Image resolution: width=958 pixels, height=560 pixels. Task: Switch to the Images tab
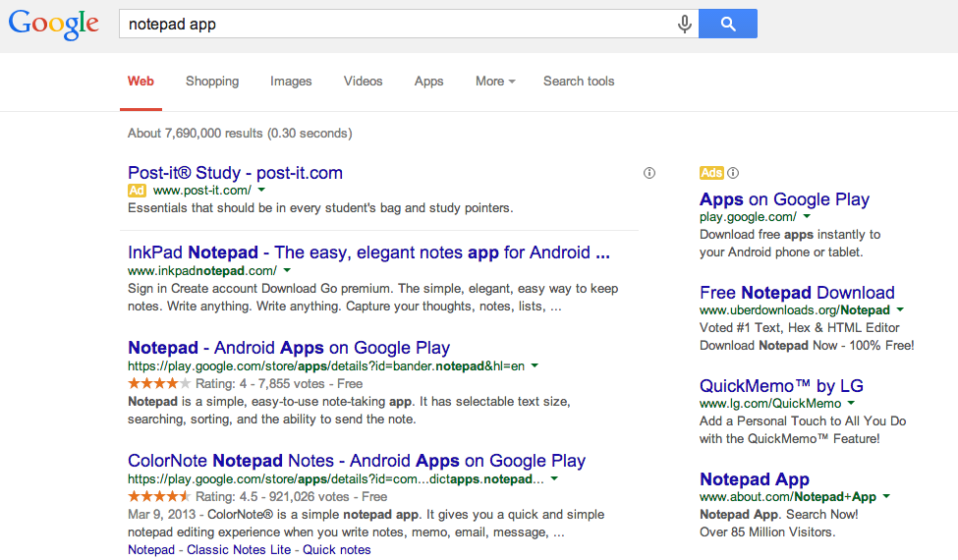click(291, 82)
